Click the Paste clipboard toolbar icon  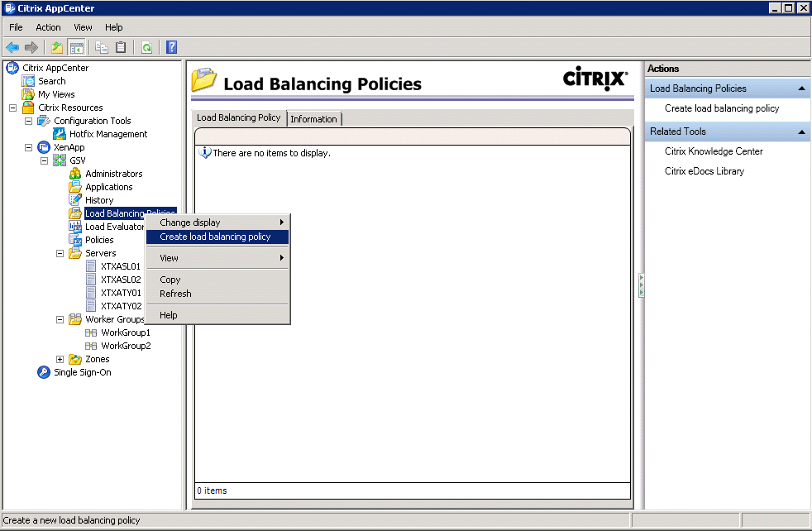[x=121, y=48]
